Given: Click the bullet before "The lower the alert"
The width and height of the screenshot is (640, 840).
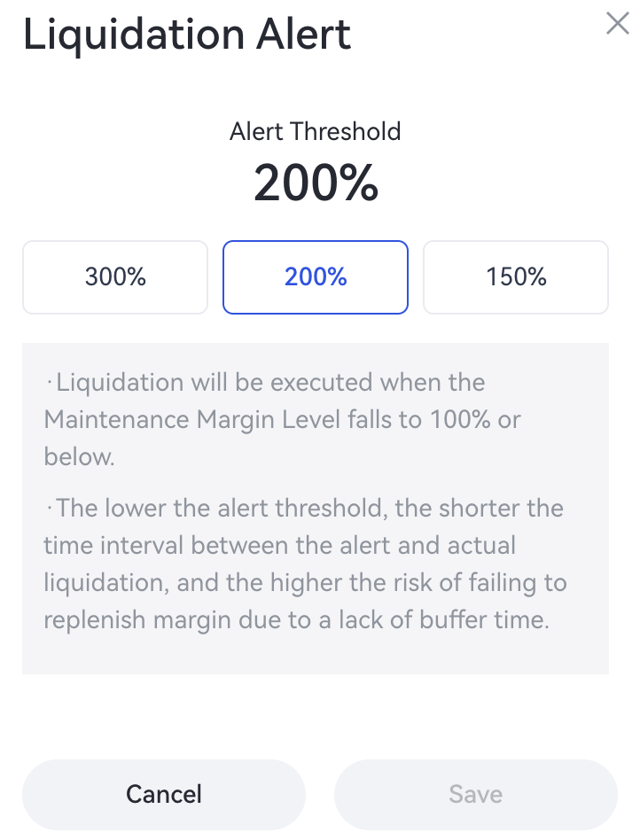Looking at the screenshot, I should (x=50, y=509).
